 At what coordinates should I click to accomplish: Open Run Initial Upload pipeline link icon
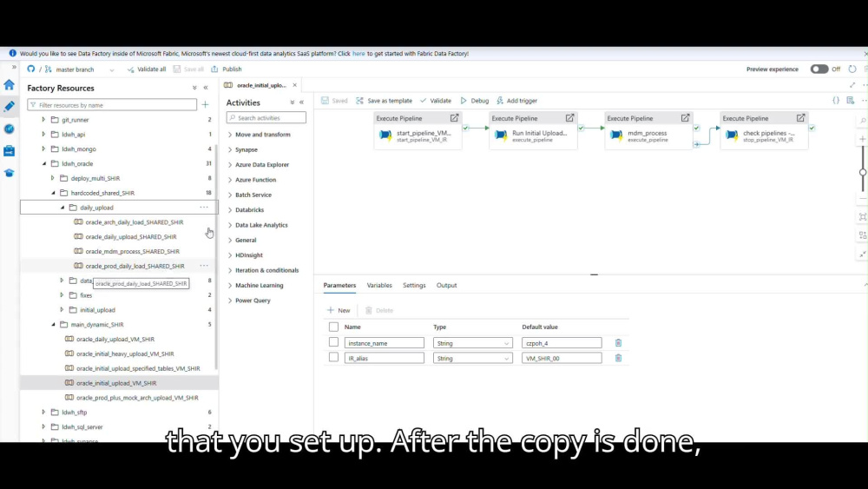click(x=569, y=118)
